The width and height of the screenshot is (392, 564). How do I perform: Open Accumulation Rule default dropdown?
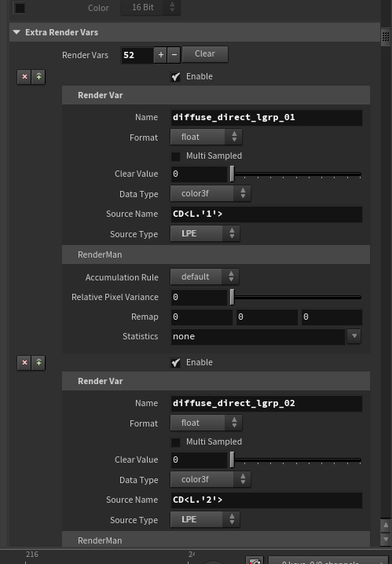pyautogui.click(x=204, y=277)
